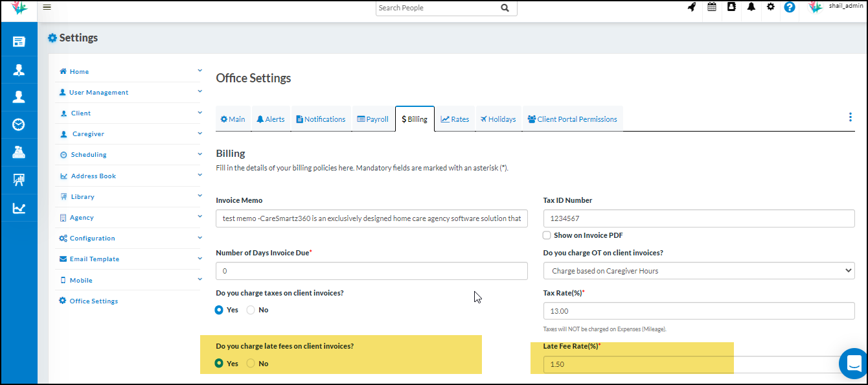Open the three-dot options menu near tabs
The width and height of the screenshot is (868, 385).
[x=850, y=117]
